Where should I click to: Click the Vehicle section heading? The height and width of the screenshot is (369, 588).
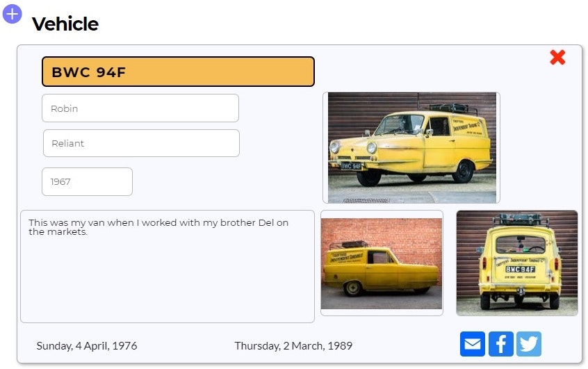[65, 24]
